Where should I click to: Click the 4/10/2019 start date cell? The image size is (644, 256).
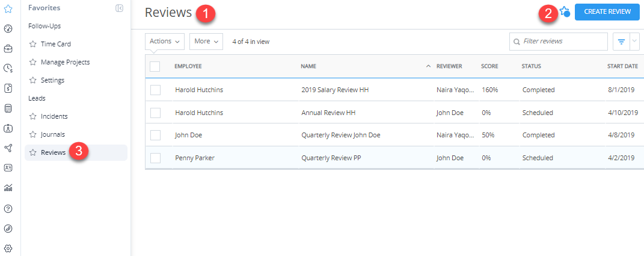pos(623,113)
